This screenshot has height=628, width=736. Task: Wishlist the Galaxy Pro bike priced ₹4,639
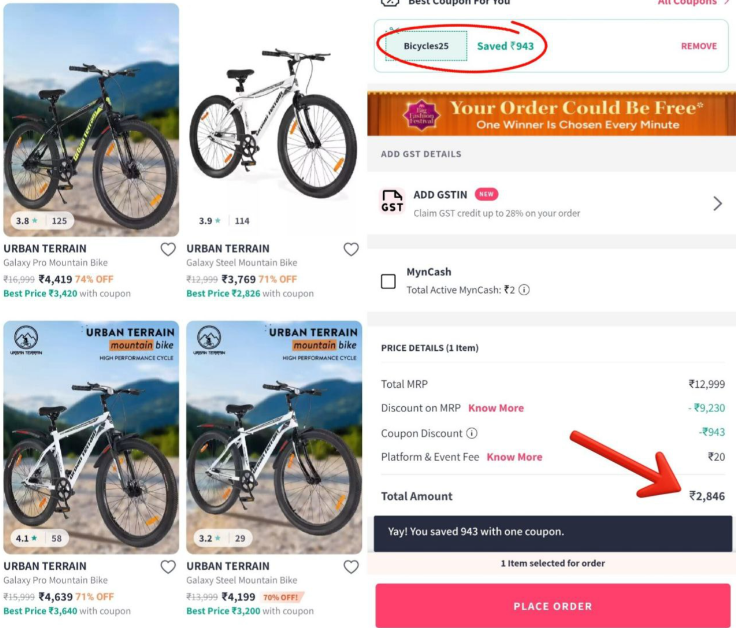click(x=168, y=567)
